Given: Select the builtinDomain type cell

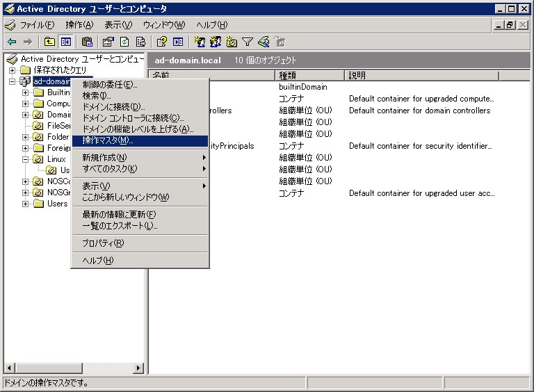Looking at the screenshot, I should [x=303, y=87].
